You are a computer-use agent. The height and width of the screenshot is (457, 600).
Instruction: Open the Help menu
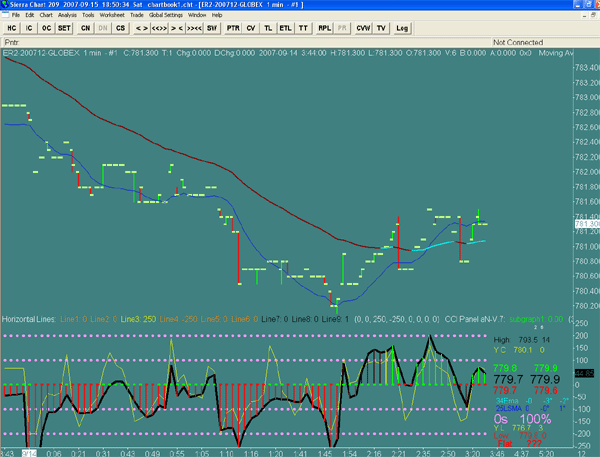click(x=217, y=15)
